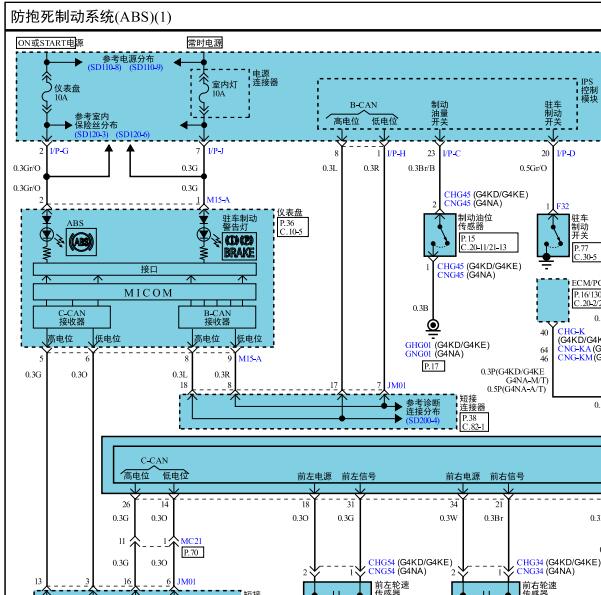Click the CNG54 connector label
This screenshot has height=595, width=601.
pyautogui.click(x=381, y=571)
